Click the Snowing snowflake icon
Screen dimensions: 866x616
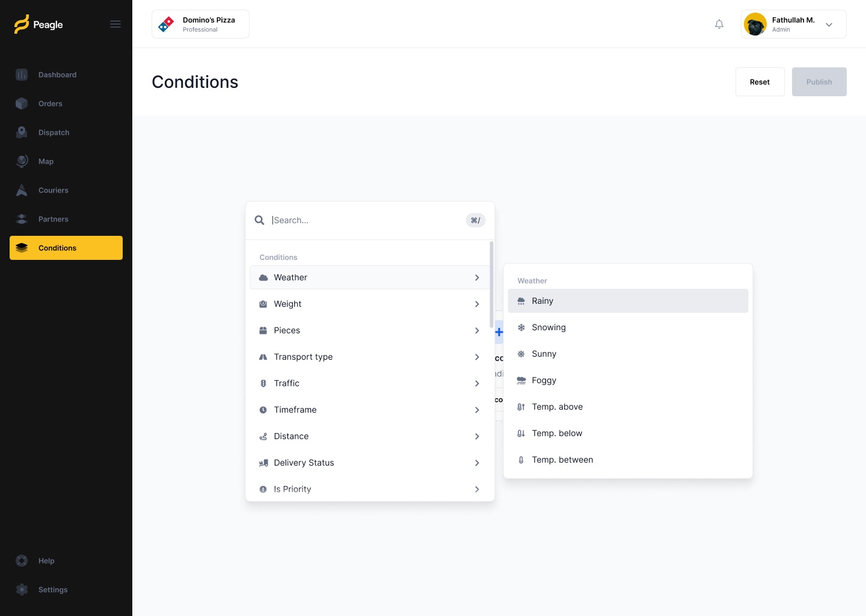pyautogui.click(x=521, y=327)
